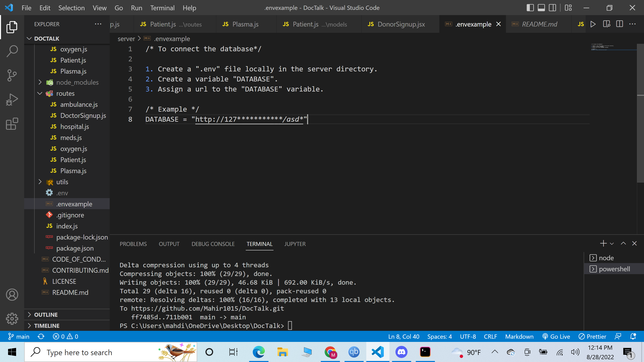The height and width of the screenshot is (362, 644).
Task: Expand the node_modules folder
Action: pos(40,82)
